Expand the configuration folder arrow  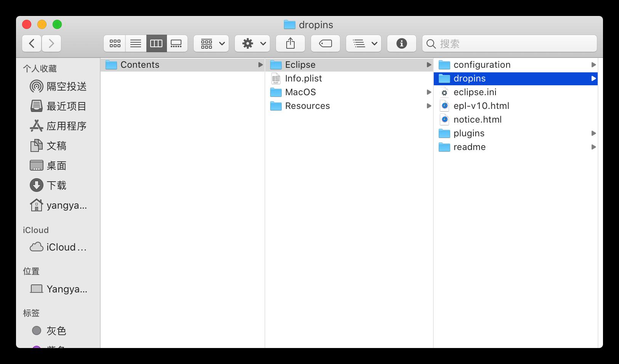(593, 65)
